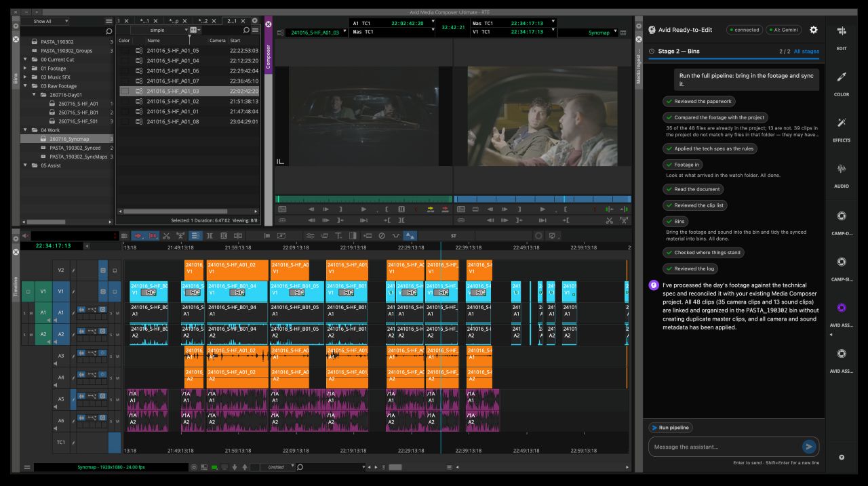Click the red Overwrite arrow in Composer
This screenshot has width=868, height=486.
point(446,209)
